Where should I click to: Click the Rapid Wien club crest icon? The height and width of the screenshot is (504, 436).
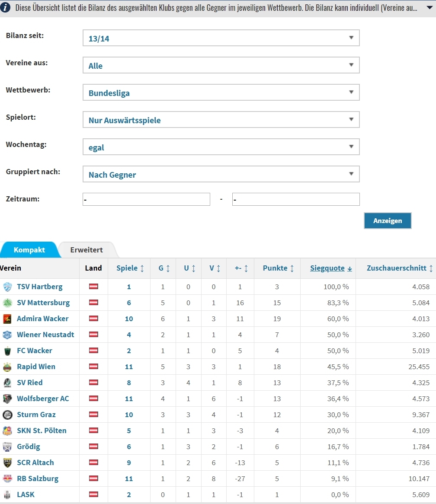pyautogui.click(x=7, y=367)
